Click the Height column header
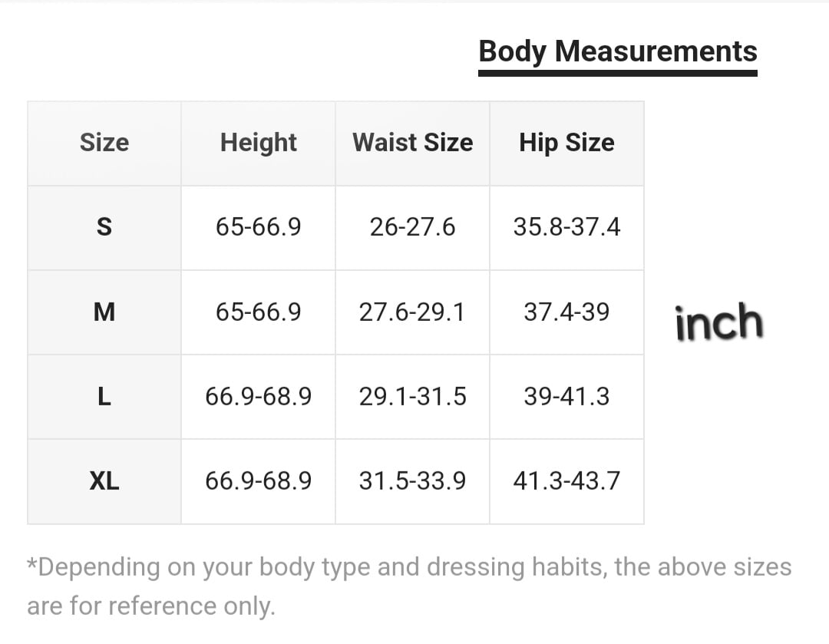This screenshot has width=829, height=644. click(x=258, y=143)
